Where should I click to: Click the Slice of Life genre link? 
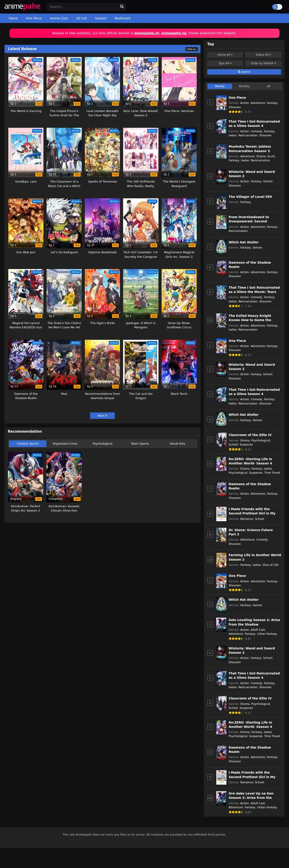271,565
